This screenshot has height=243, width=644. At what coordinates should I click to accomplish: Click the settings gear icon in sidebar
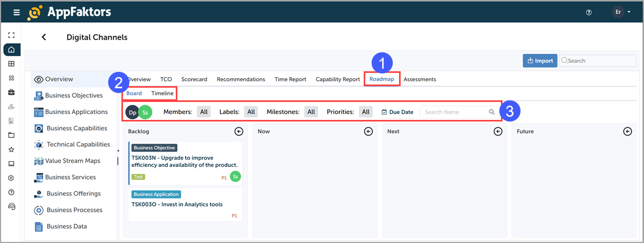[x=11, y=178]
